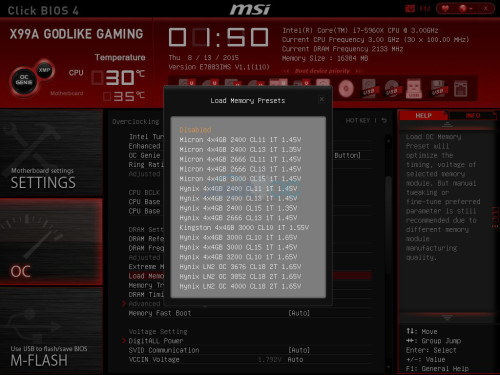The height and width of the screenshot is (375, 500).
Task: Open the M-FLASH section
Action: click(x=51, y=331)
